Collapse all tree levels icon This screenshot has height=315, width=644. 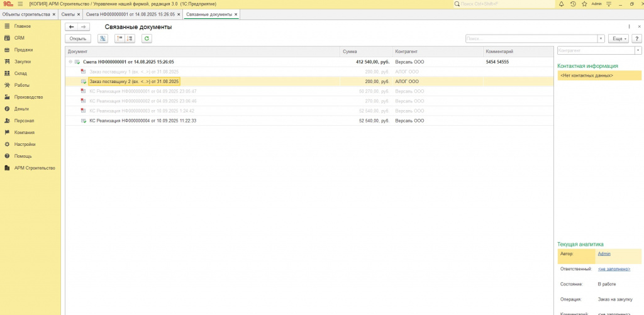pyautogui.click(x=120, y=38)
